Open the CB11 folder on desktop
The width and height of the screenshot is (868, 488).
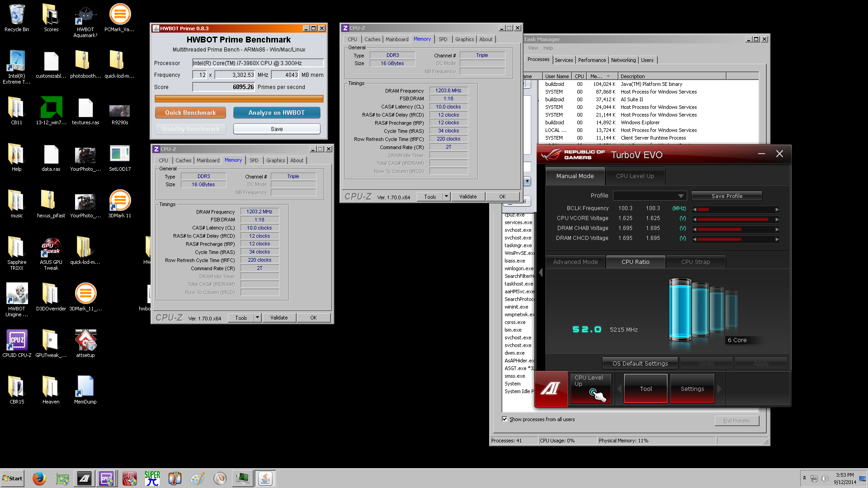pyautogui.click(x=17, y=111)
